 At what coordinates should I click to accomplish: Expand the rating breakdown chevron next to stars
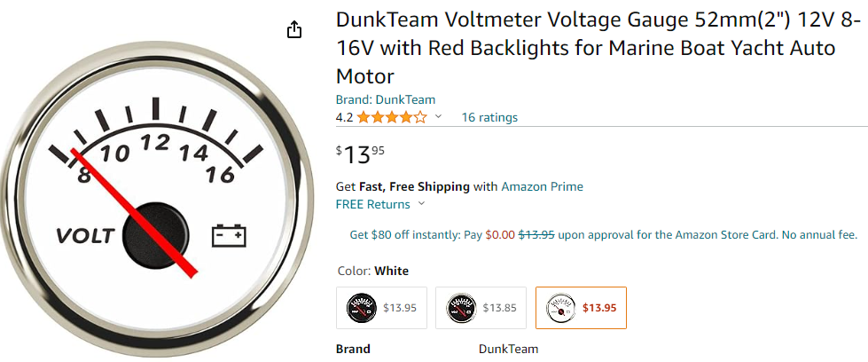[x=438, y=117]
